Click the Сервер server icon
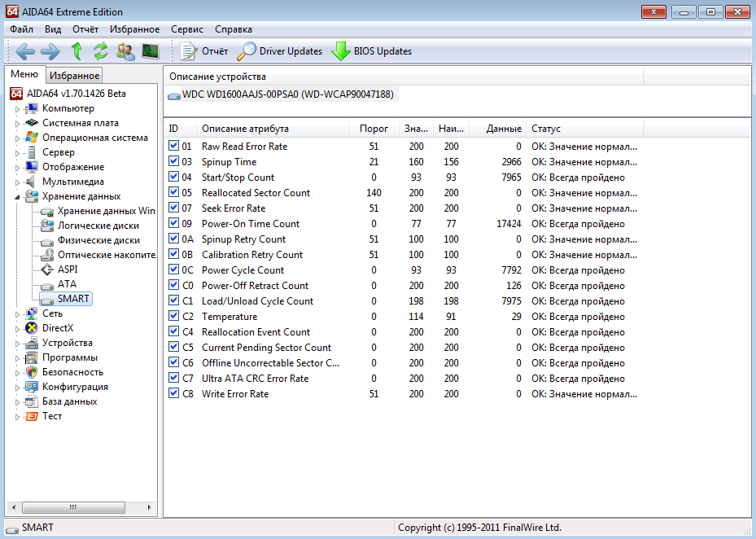This screenshot has width=756, height=539. pos(32,152)
